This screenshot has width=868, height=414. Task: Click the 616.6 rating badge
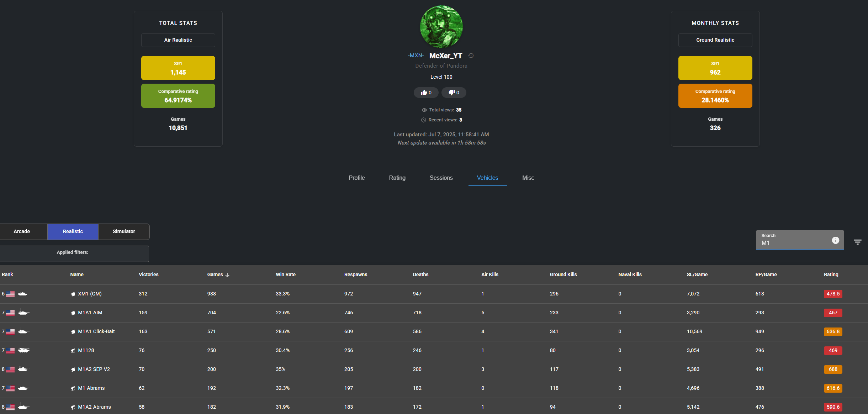833,388
